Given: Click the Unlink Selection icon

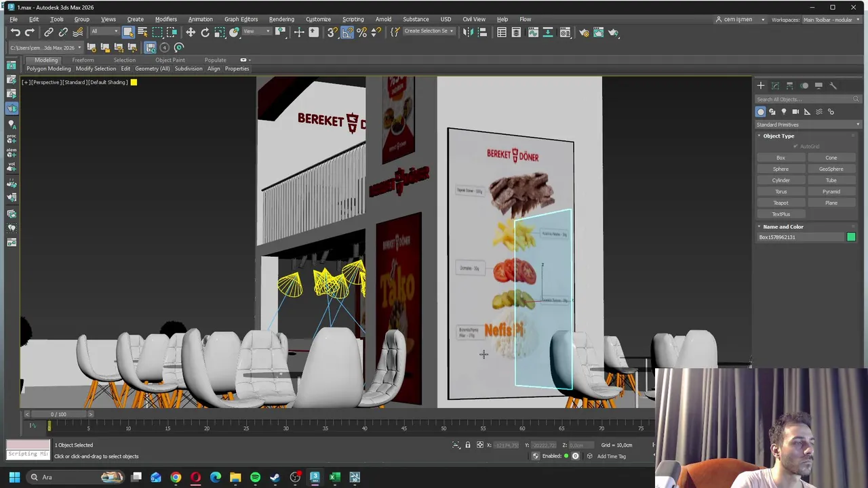Looking at the screenshot, I should [x=63, y=33].
